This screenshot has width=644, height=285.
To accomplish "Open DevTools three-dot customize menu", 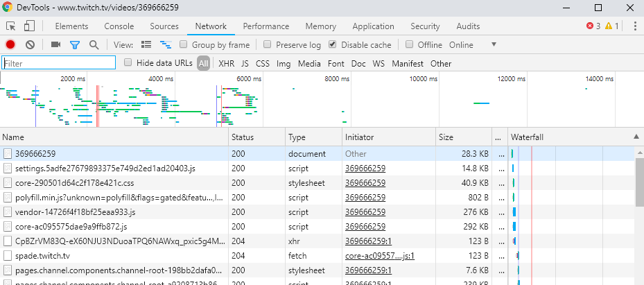I will tap(634, 26).
